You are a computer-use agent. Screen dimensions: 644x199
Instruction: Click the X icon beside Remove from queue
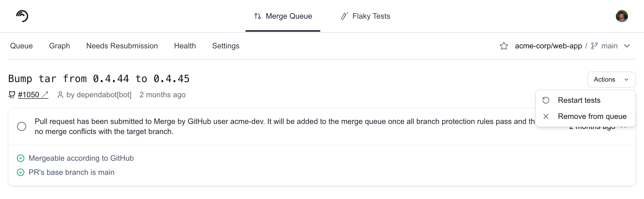click(546, 116)
